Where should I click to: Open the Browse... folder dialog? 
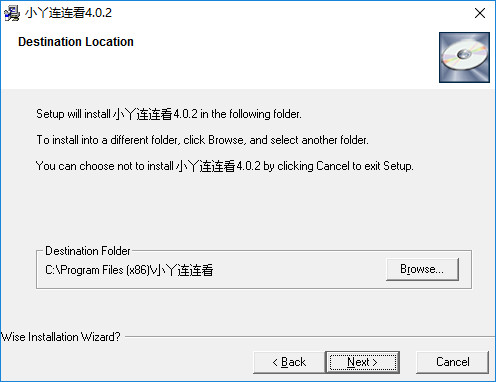click(422, 269)
